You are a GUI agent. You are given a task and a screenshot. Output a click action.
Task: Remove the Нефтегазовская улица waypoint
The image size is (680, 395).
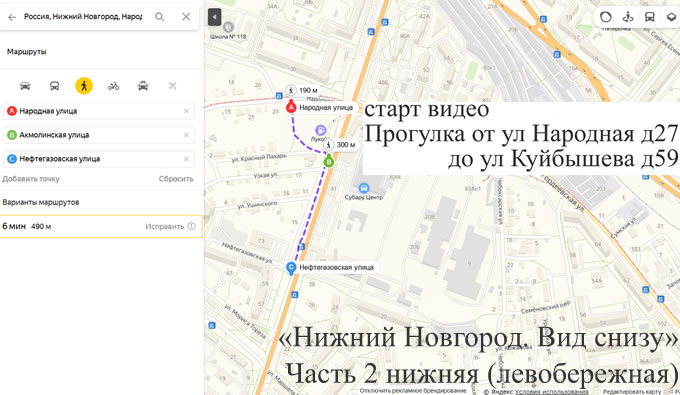(186, 159)
